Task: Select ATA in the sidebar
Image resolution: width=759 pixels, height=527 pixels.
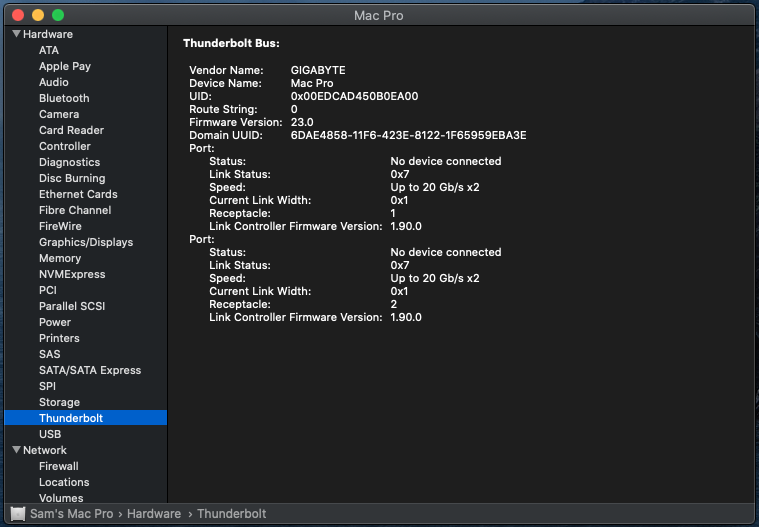Action: (49, 50)
